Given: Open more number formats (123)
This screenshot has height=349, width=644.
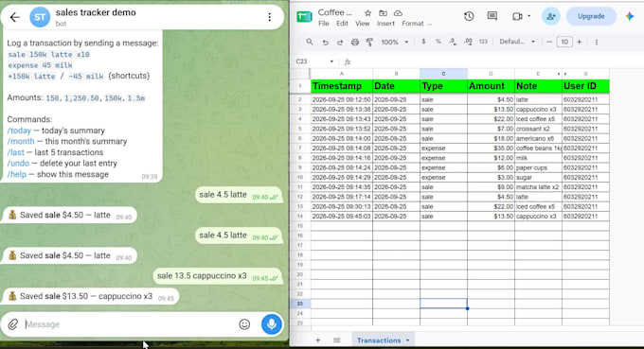Looking at the screenshot, I should (x=483, y=42).
